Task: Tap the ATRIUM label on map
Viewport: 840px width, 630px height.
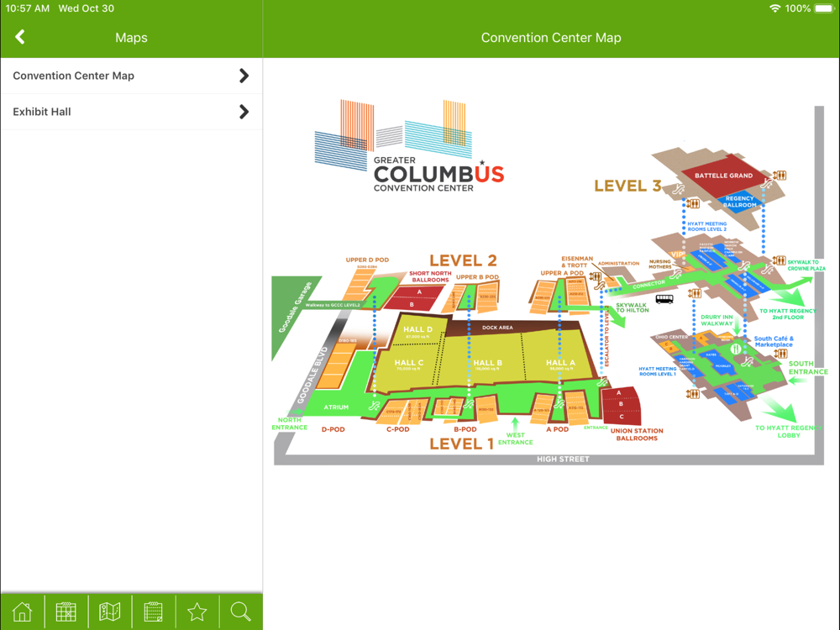Action: pos(336,407)
